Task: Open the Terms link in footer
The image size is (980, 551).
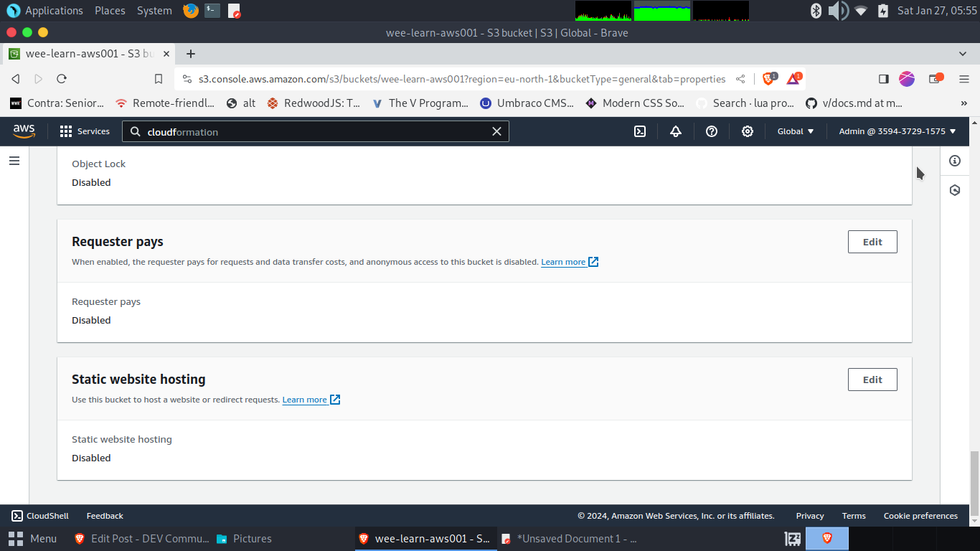Action: (854, 516)
